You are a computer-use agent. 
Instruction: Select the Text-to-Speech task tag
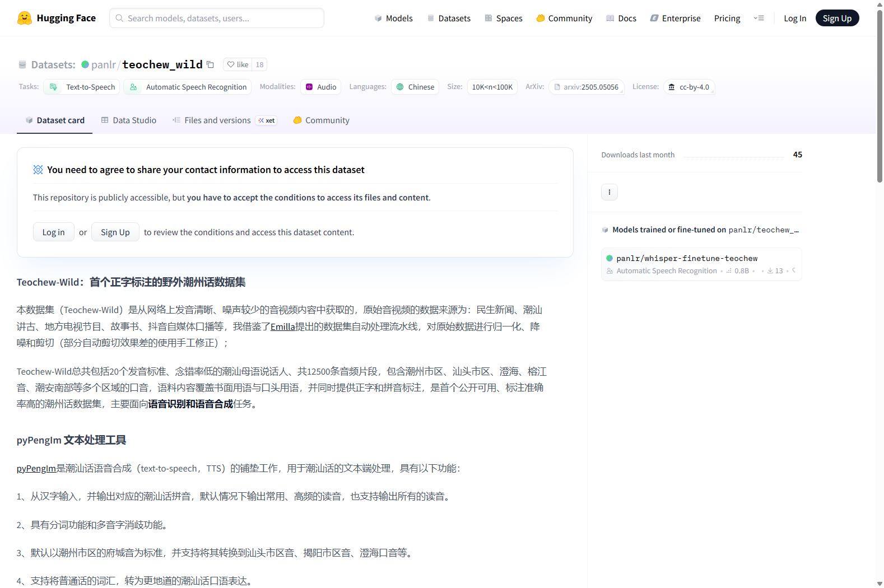tap(82, 87)
